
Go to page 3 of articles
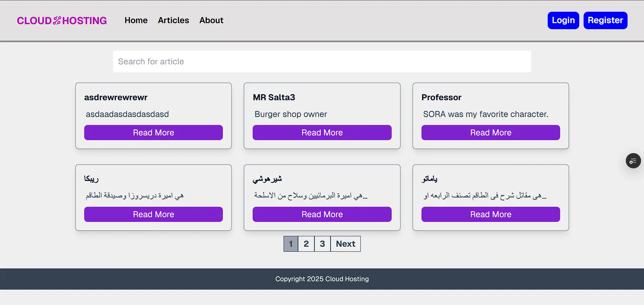click(x=322, y=244)
